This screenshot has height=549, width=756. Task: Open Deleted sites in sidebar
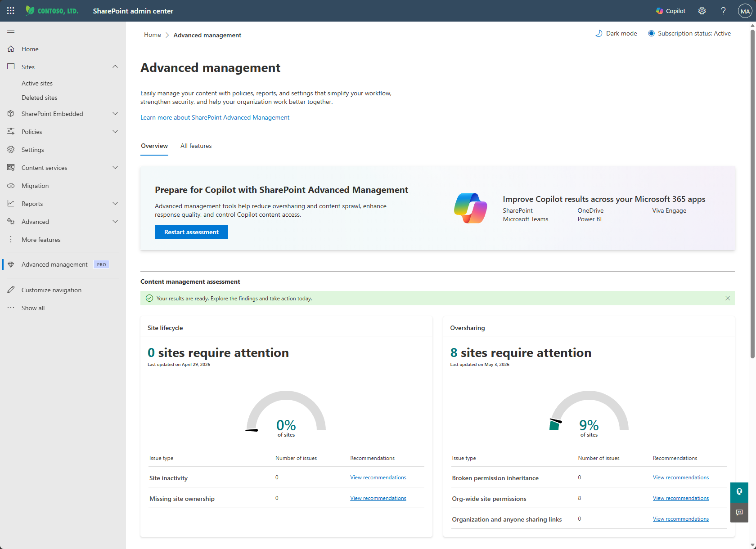[40, 98]
